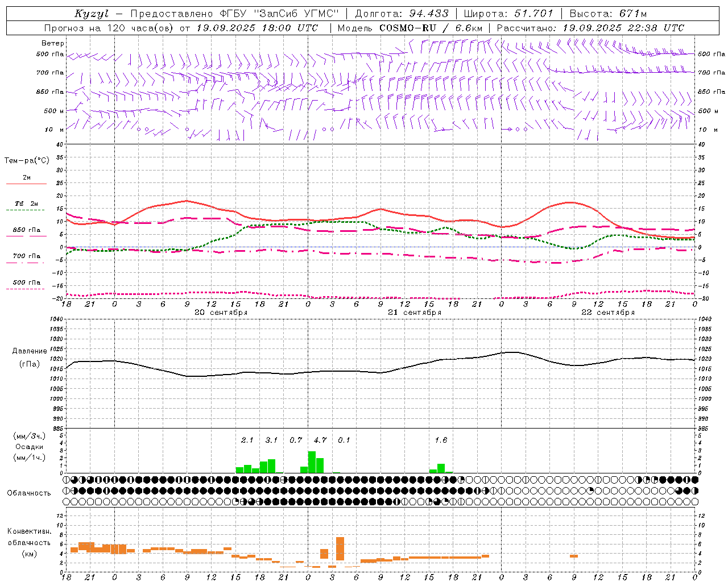The width and height of the screenshot is (728, 582).
Task: Click the "(мм/3ч.)" precipitation unit label
Action: click(30, 436)
